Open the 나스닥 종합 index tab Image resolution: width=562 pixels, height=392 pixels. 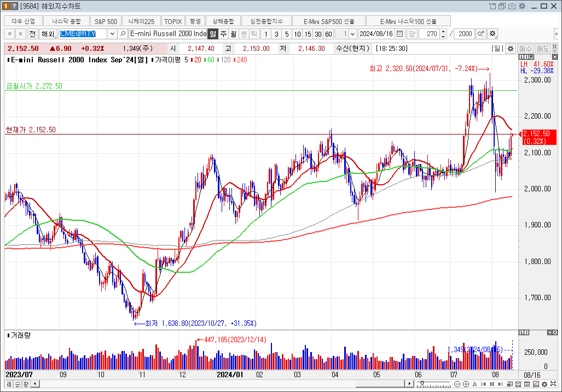tap(66, 21)
